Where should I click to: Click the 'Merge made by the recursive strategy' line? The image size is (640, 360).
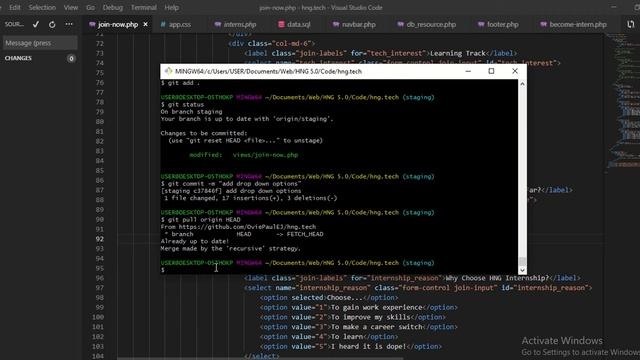[231, 249]
